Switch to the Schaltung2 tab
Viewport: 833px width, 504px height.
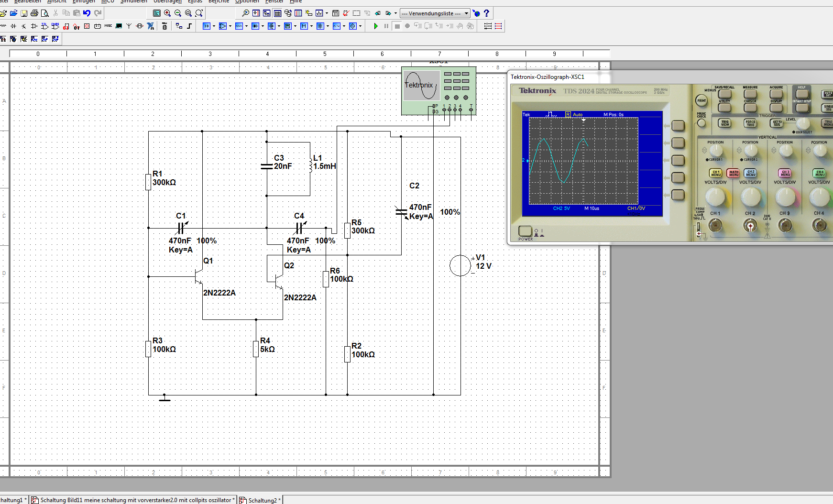[260, 500]
